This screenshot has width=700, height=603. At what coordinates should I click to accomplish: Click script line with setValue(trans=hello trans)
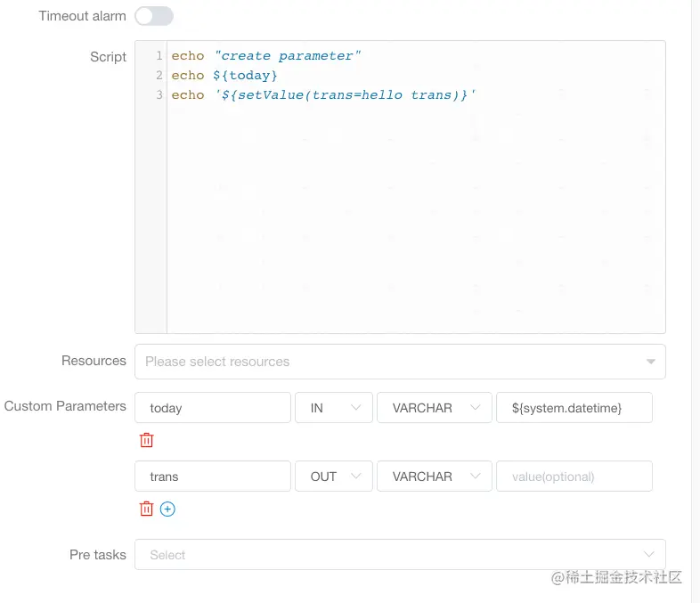point(324,95)
